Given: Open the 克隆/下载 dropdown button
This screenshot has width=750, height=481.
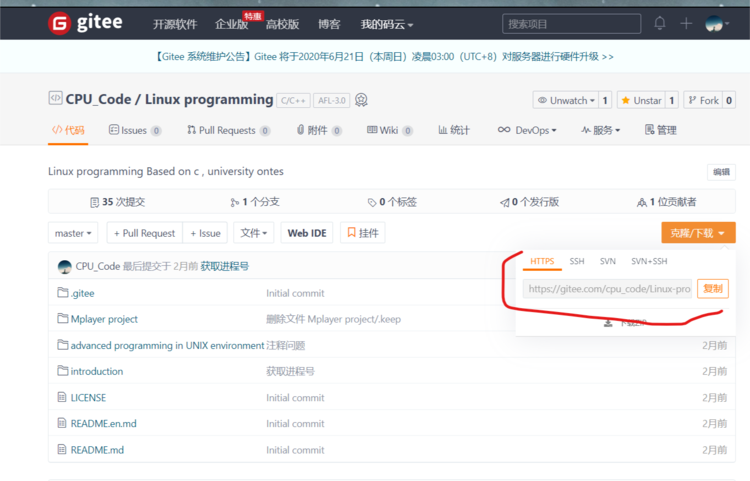Looking at the screenshot, I should (698, 233).
